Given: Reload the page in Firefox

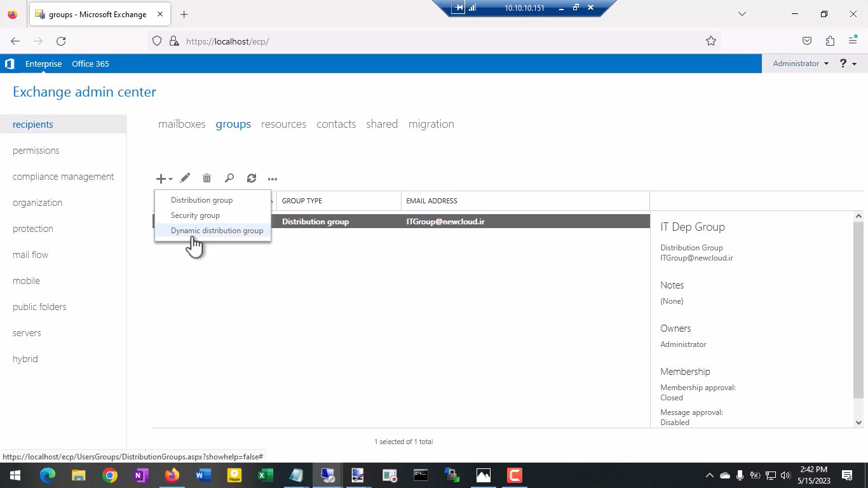Looking at the screenshot, I should pos(61,41).
